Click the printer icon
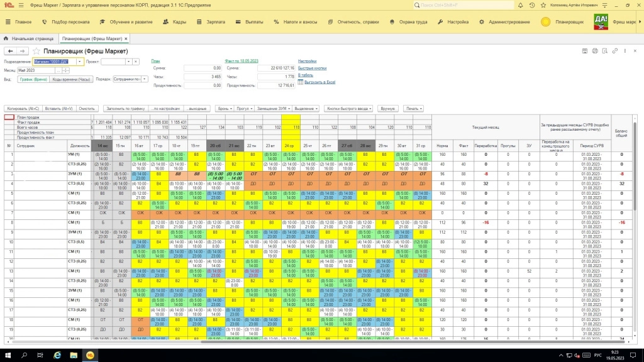The image size is (644, 362). click(x=594, y=50)
